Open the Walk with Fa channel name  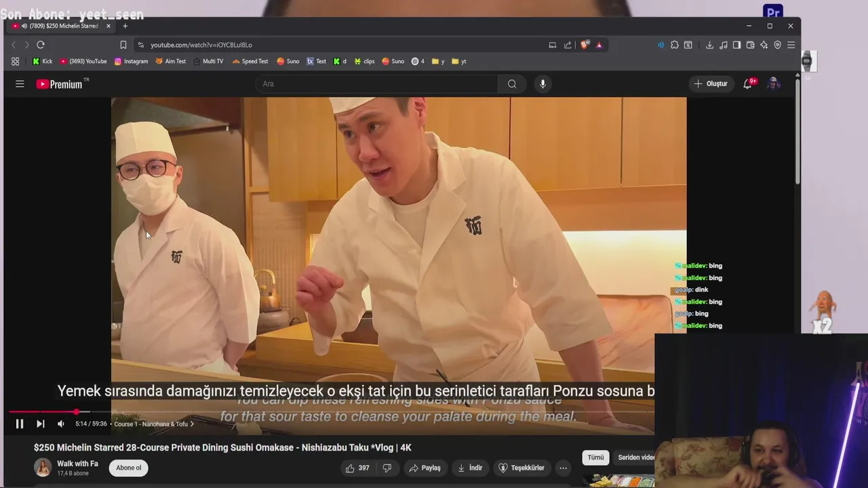click(77, 464)
